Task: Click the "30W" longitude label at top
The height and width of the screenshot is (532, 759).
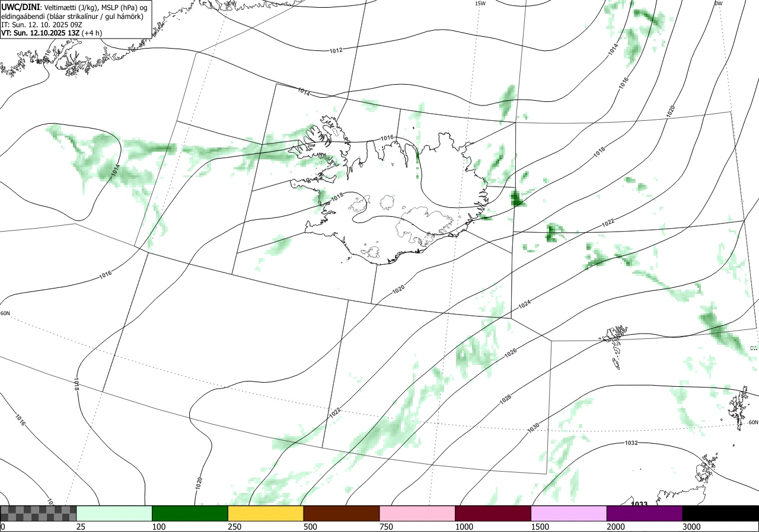Action: pos(231,3)
